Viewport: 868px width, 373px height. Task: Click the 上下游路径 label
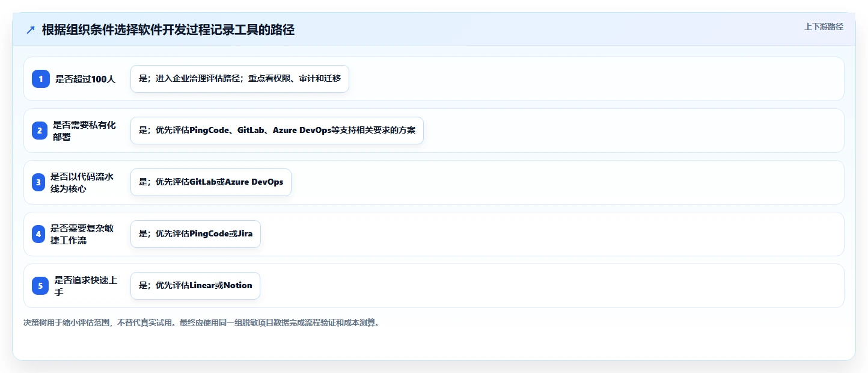click(824, 26)
